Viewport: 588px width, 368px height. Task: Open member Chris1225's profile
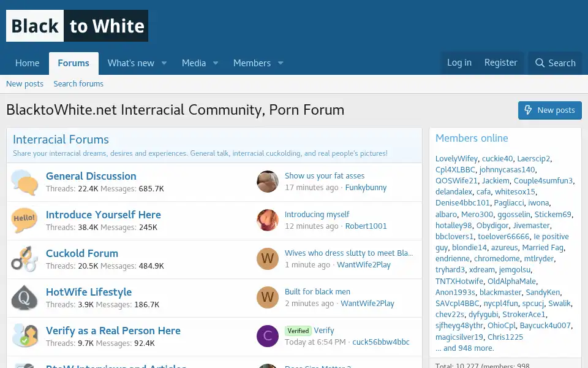(505, 337)
